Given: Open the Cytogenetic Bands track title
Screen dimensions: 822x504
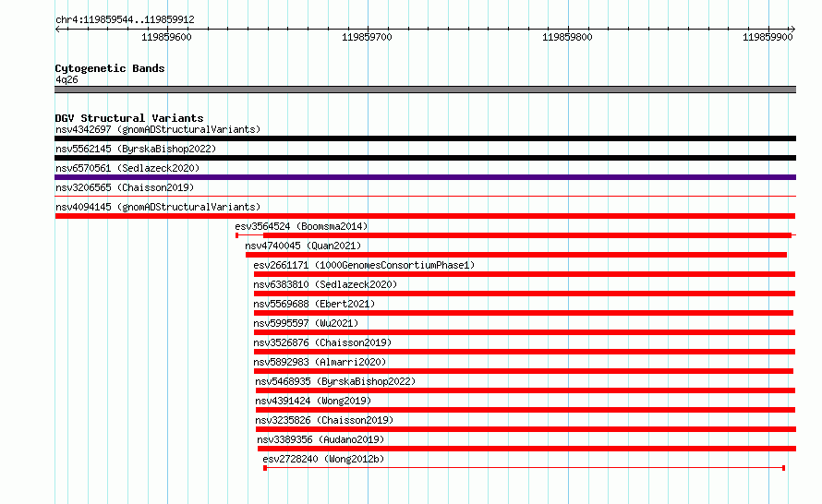Looking at the screenshot, I should pyautogui.click(x=110, y=68).
